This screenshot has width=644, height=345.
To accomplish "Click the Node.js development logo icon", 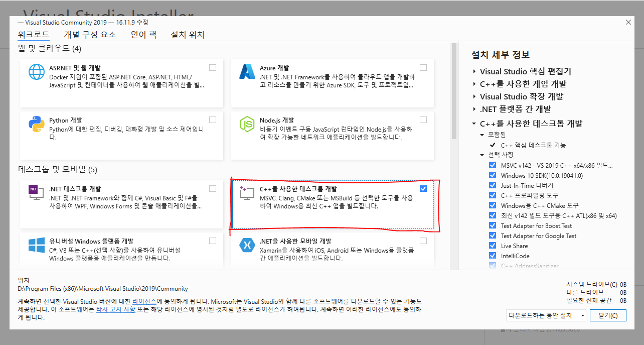I will click(x=247, y=124).
